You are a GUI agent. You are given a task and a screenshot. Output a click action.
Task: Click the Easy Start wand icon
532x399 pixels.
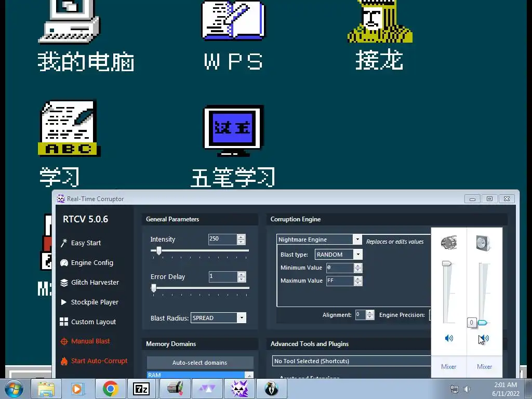tap(64, 243)
